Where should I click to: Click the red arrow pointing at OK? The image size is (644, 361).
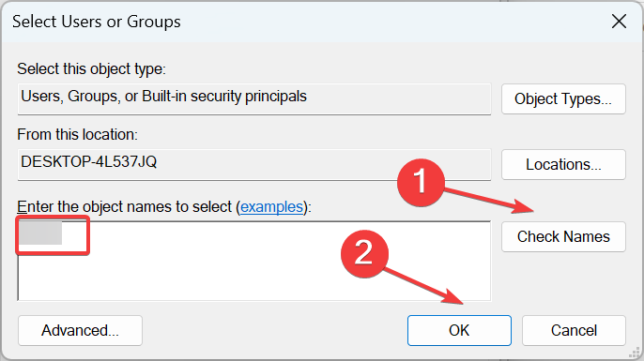(423, 285)
